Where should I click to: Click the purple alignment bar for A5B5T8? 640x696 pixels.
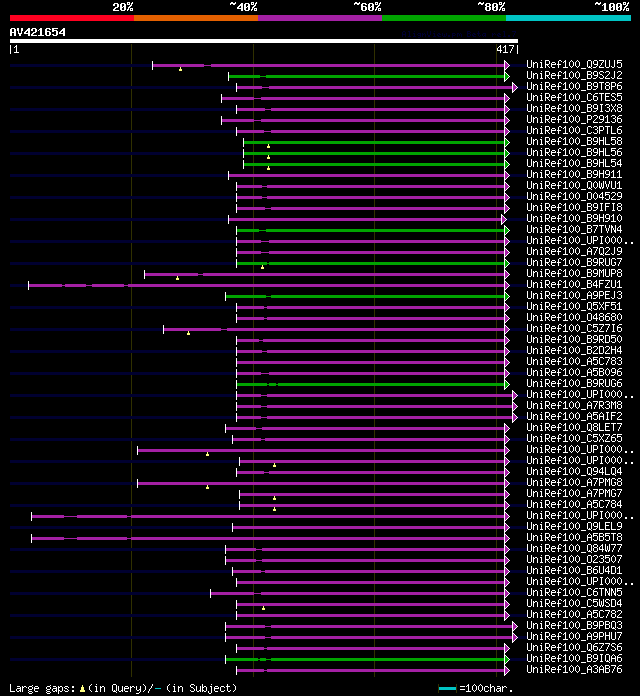point(268,538)
